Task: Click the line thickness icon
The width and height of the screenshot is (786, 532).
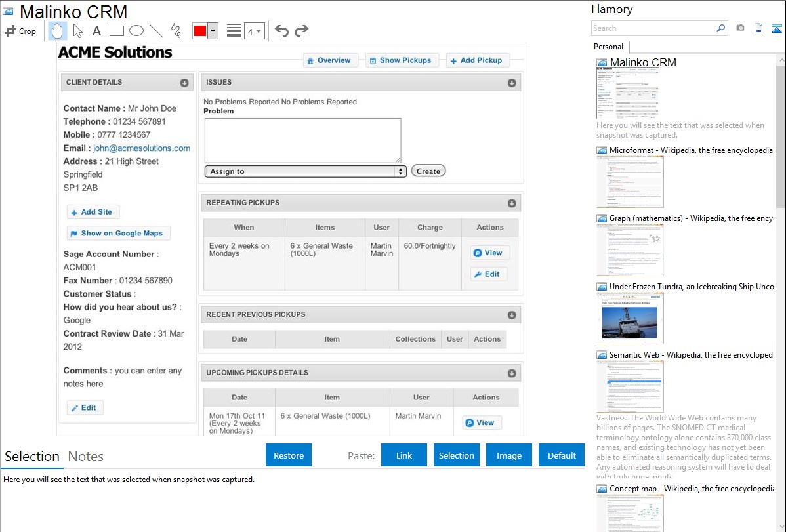Action: click(234, 31)
